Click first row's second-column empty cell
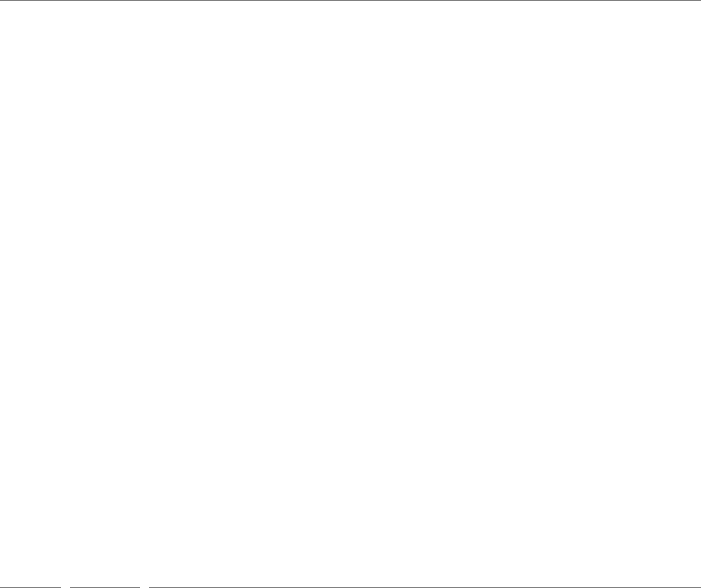This screenshot has width=701, height=588. pos(104,130)
